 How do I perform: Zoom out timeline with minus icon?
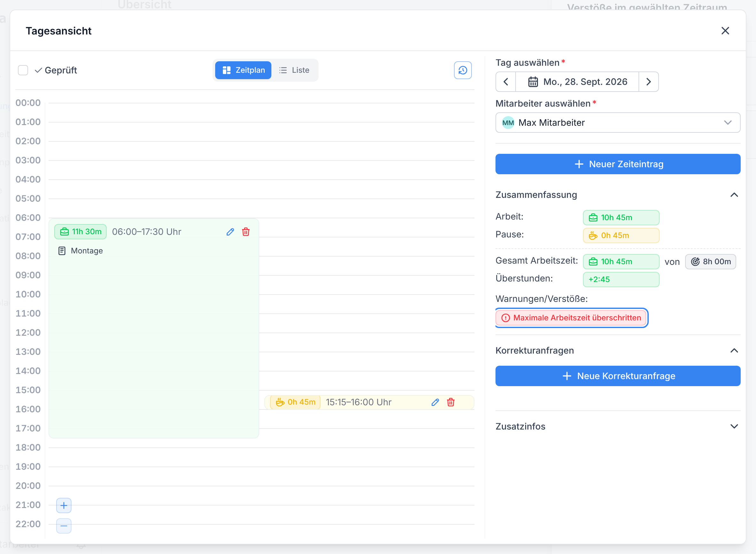coord(64,526)
